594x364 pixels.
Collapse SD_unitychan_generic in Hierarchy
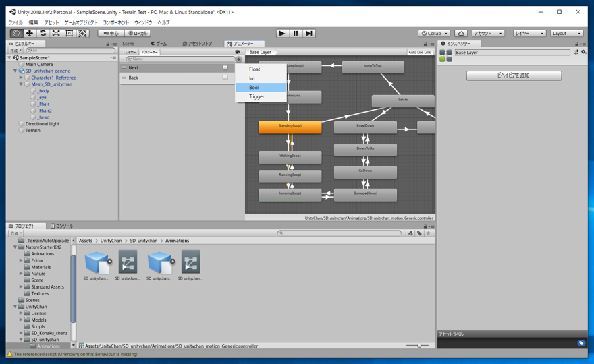coord(15,71)
